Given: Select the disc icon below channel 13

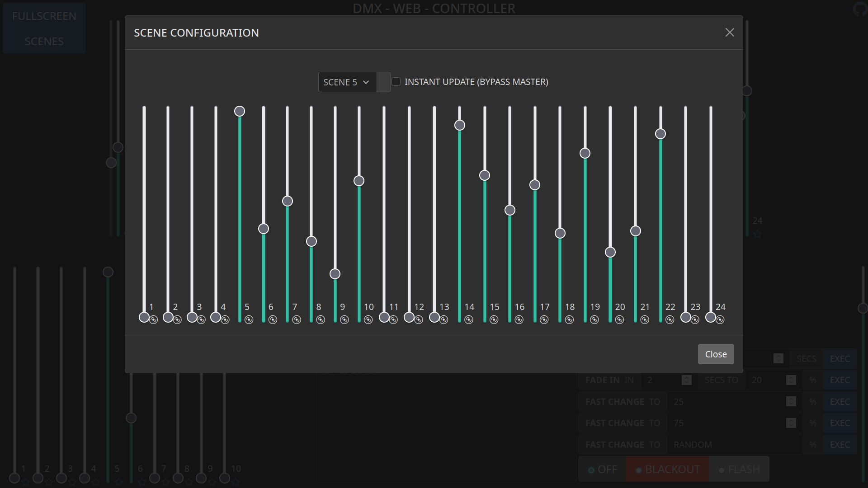Looking at the screenshot, I should pyautogui.click(x=444, y=320).
